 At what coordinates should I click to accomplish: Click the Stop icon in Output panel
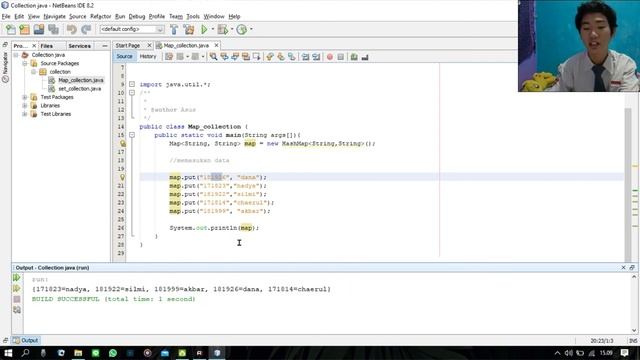click(x=17, y=299)
